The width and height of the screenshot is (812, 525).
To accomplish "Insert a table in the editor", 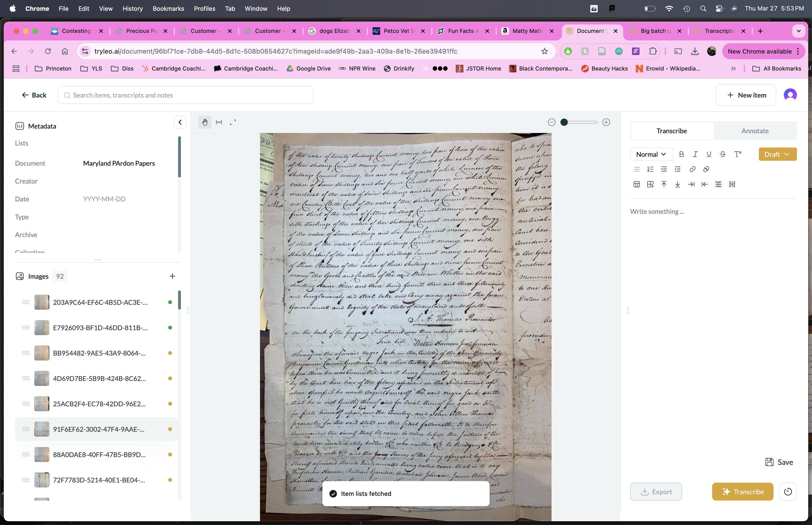I will click(x=636, y=184).
